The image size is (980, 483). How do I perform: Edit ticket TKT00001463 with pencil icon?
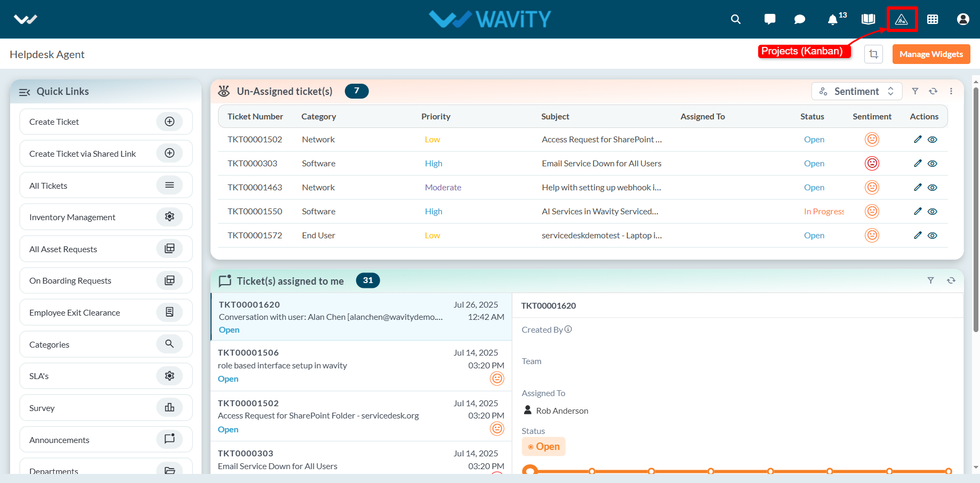point(918,187)
